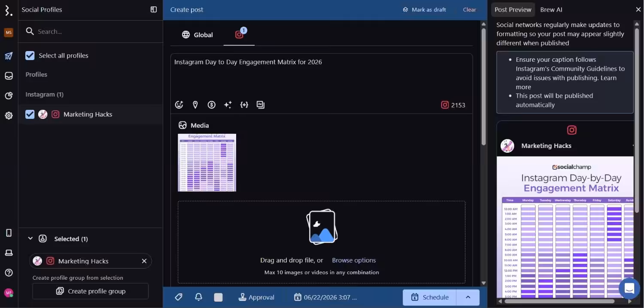
Task: Close the preview panel
Action: tap(638, 9)
